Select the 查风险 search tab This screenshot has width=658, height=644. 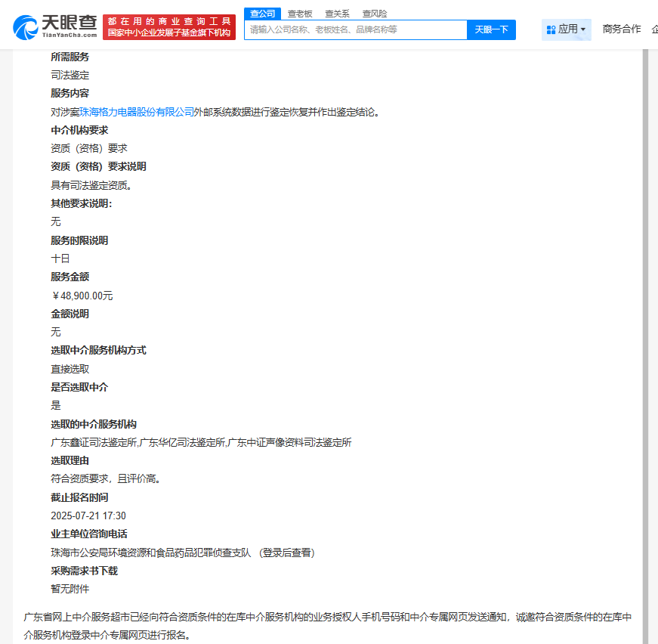tap(374, 14)
